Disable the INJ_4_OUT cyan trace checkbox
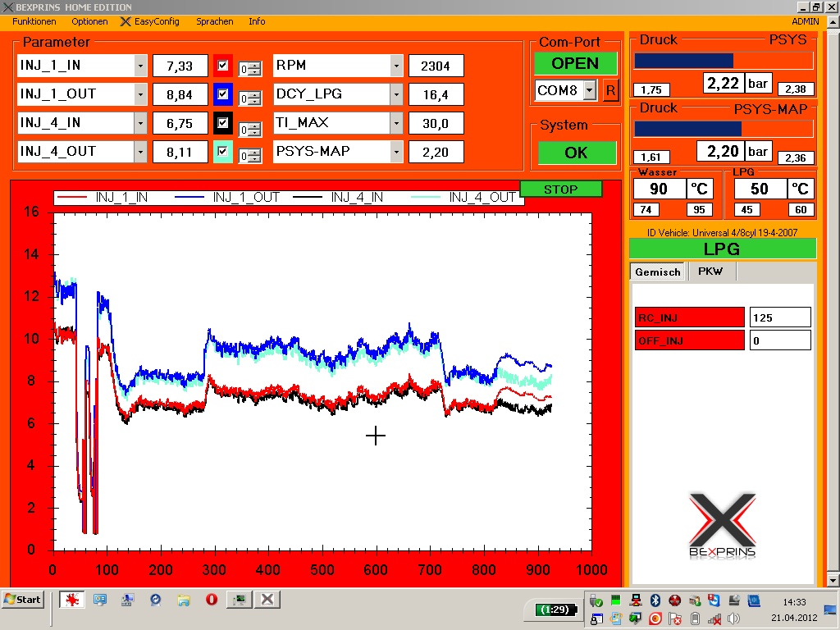840x630 pixels. 222,152
